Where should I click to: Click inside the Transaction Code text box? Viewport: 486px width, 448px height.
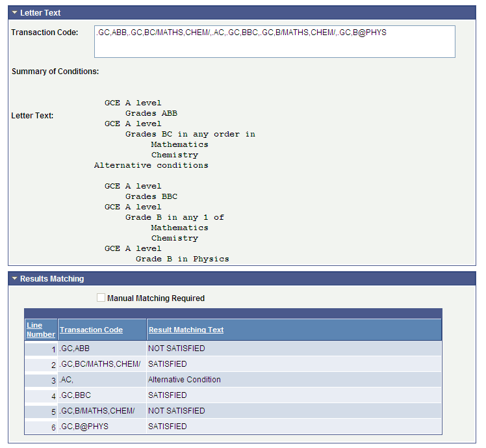(275, 42)
